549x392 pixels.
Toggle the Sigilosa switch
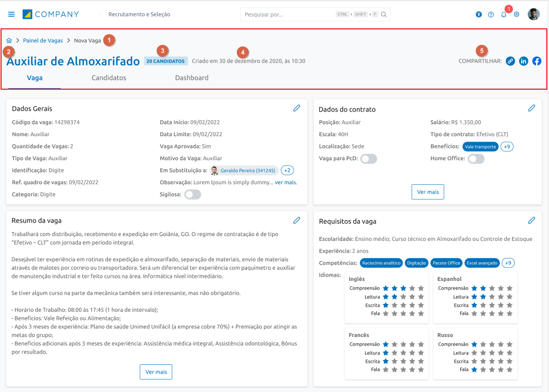[x=192, y=194]
